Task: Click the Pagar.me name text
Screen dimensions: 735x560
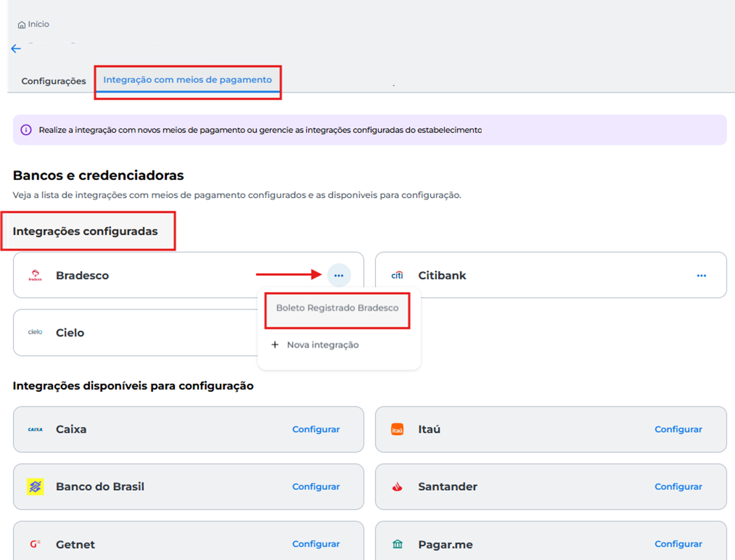Action: click(445, 544)
